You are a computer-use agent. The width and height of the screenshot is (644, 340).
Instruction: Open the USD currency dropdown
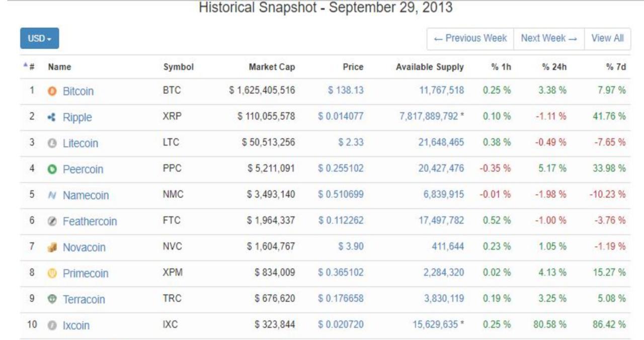39,38
